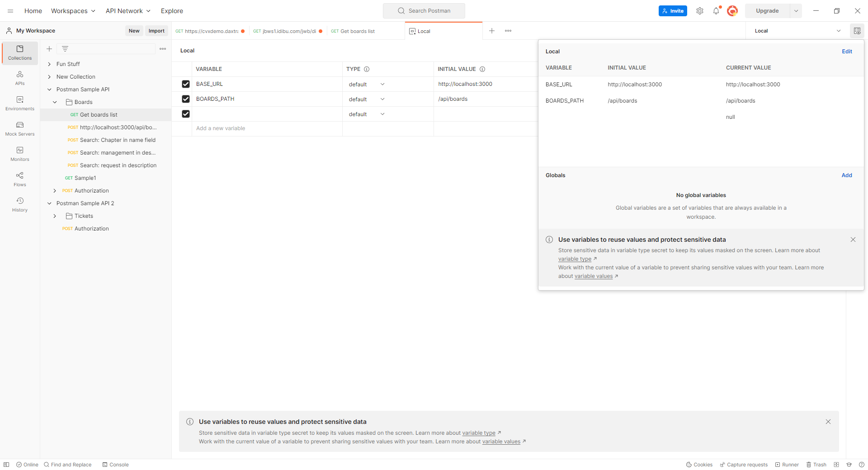Image resolution: width=868 pixels, height=470 pixels.
Task: Uncheck the BOARDS_PATH variable checkbox
Action: coord(186,99)
